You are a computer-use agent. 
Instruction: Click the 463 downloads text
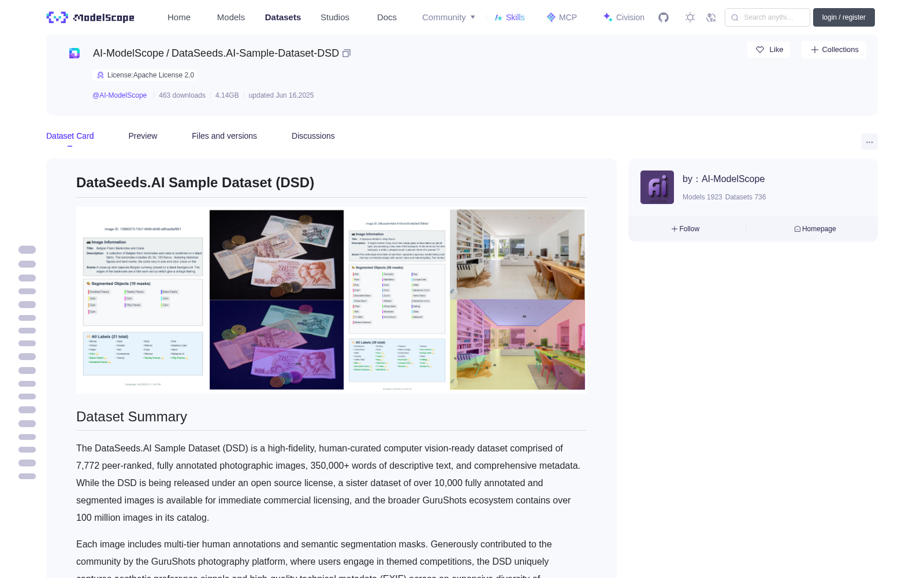click(182, 95)
